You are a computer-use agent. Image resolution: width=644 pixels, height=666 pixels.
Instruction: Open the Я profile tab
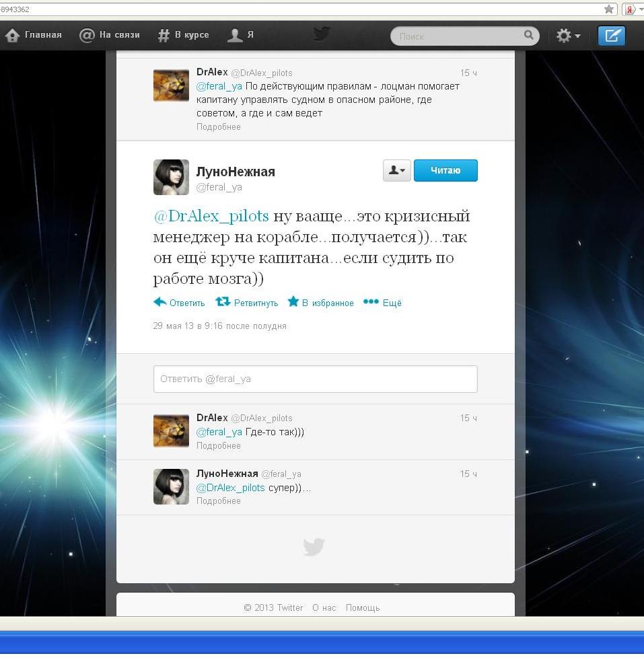click(x=241, y=35)
